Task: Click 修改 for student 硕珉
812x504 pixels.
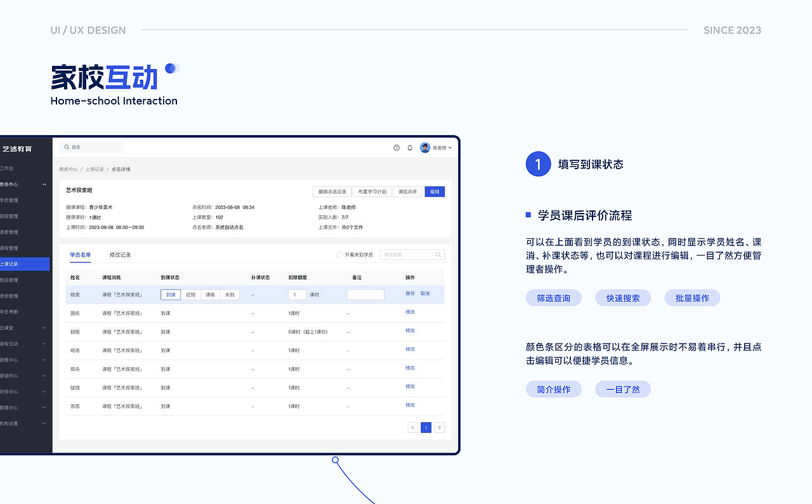Action: tap(410, 330)
